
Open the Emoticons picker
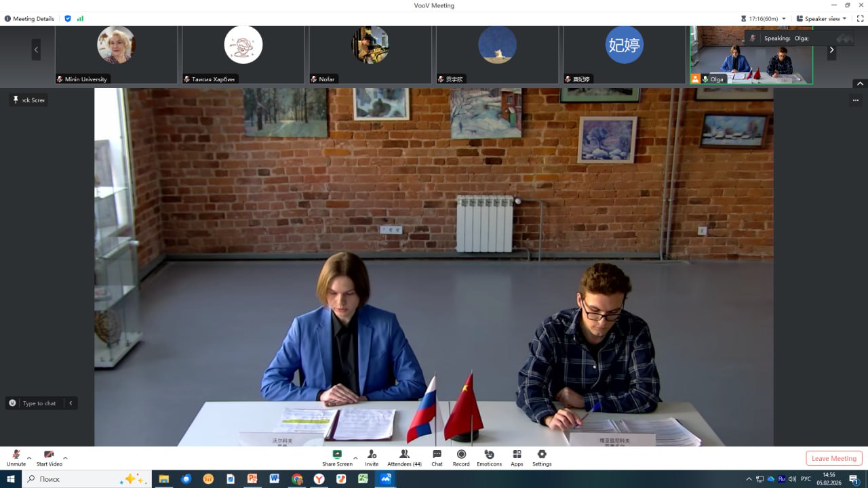pyautogui.click(x=489, y=455)
